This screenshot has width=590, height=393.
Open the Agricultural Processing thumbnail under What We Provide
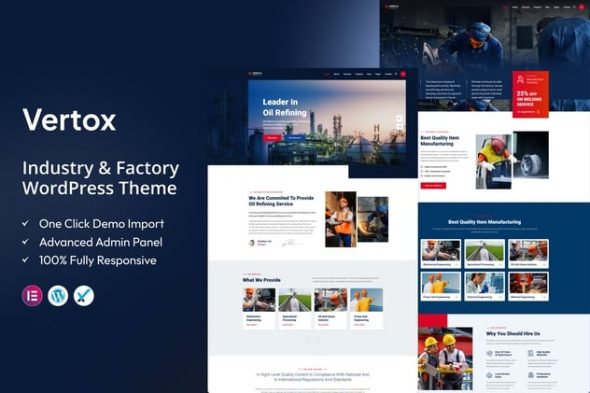(295, 300)
